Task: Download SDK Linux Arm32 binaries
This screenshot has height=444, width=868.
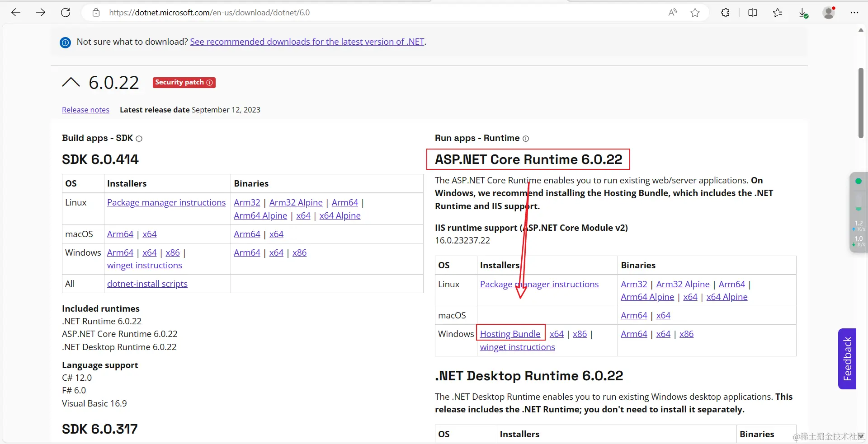Action: [x=247, y=202]
